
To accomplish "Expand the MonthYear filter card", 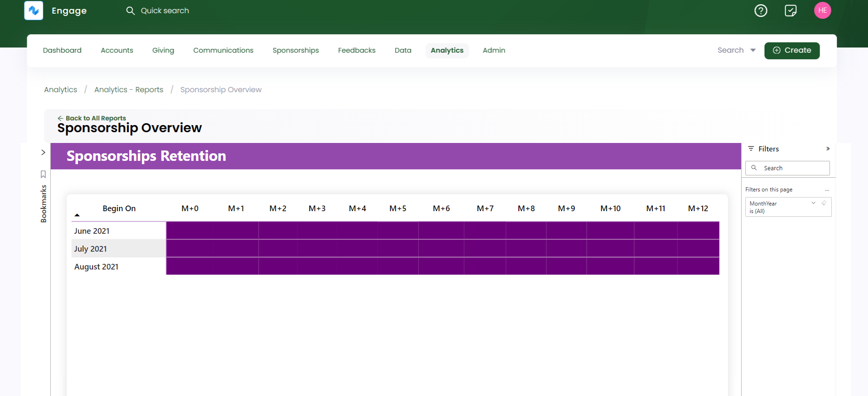I will [813, 203].
